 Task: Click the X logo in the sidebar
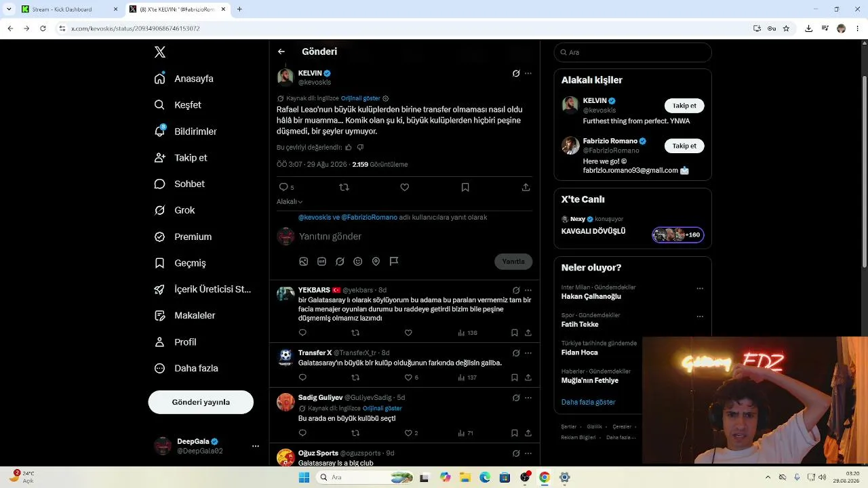coord(160,52)
